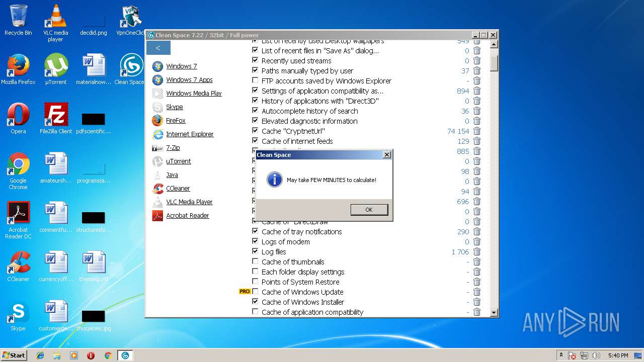Click the 7-Zip sidebar icon
The height and width of the screenshot is (362, 644).
tap(157, 148)
